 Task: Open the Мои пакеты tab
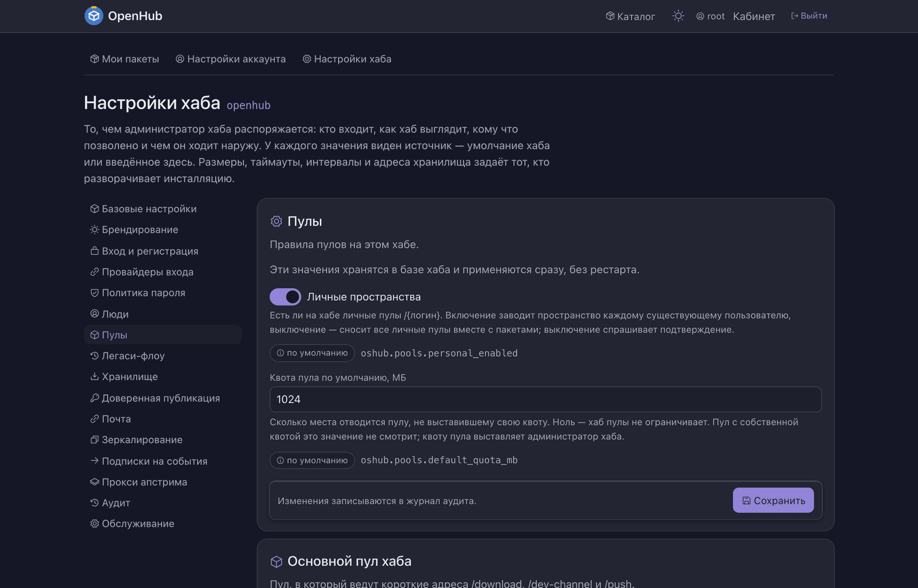coord(124,59)
